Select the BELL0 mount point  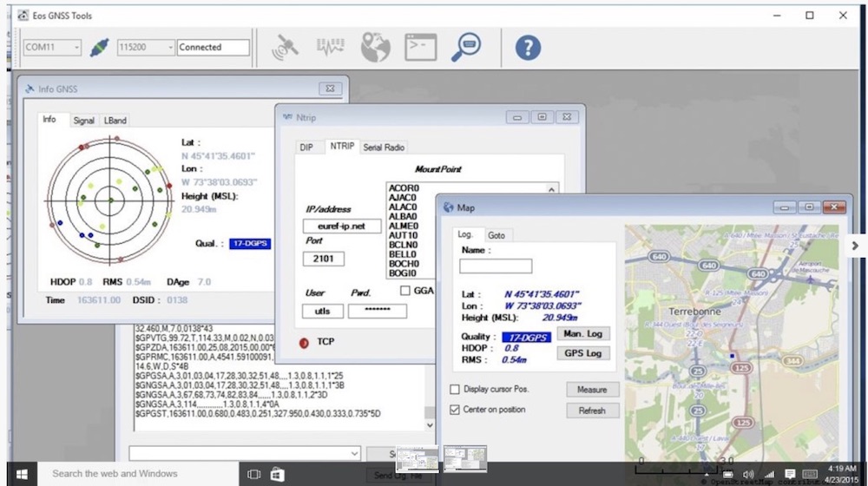pos(403,254)
